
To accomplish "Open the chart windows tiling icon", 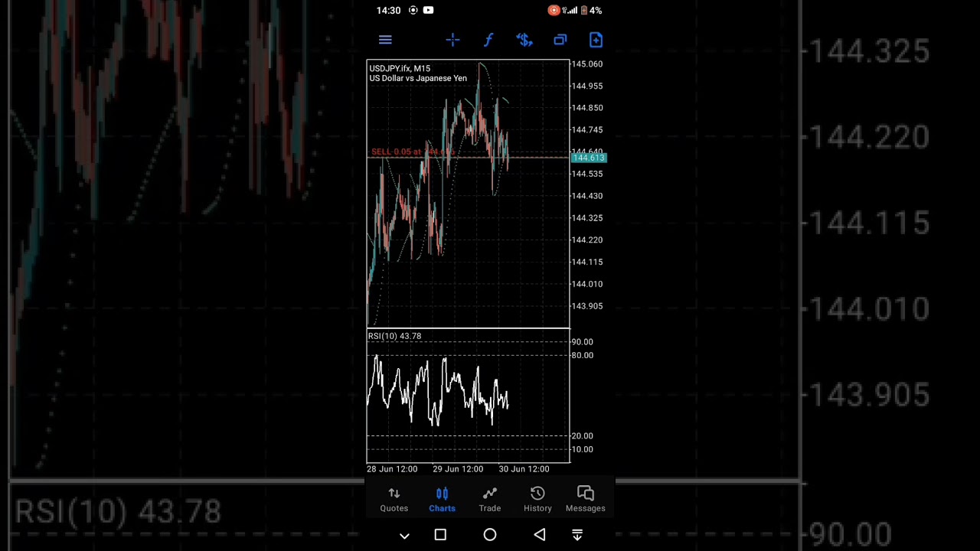I will tap(560, 40).
